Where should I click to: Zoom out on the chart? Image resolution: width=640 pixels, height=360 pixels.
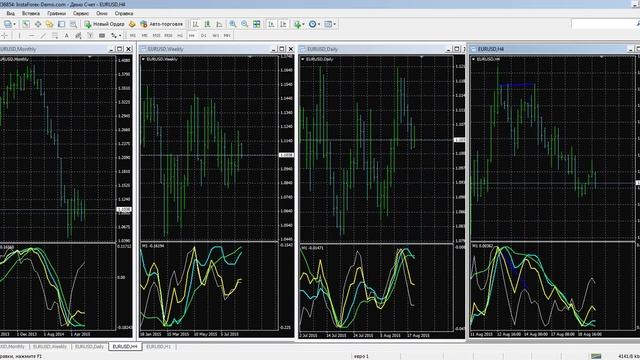point(244,24)
